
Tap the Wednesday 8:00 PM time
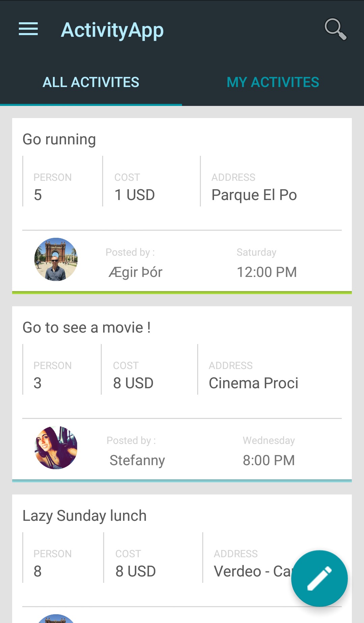269,460
